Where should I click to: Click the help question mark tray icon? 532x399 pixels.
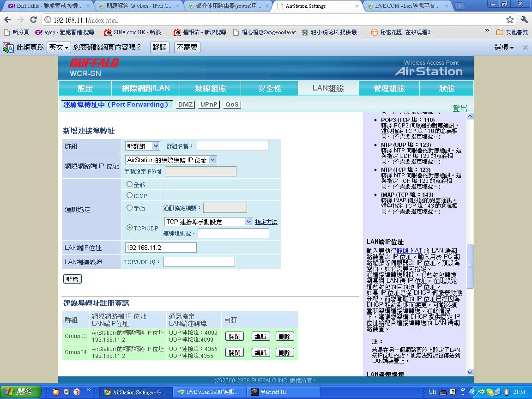point(453,392)
